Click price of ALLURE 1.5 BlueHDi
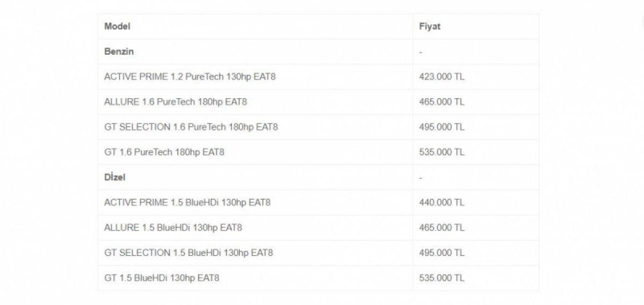 click(442, 228)
